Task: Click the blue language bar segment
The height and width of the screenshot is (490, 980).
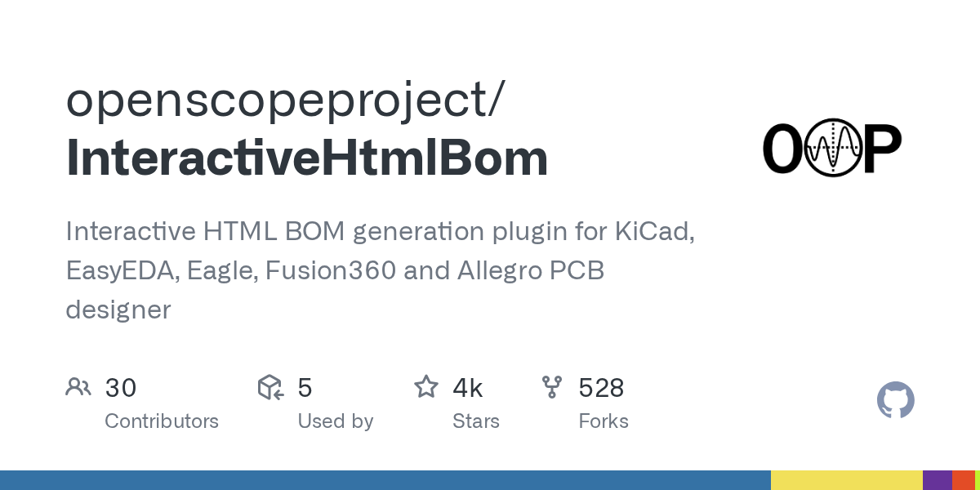Action: [385, 480]
